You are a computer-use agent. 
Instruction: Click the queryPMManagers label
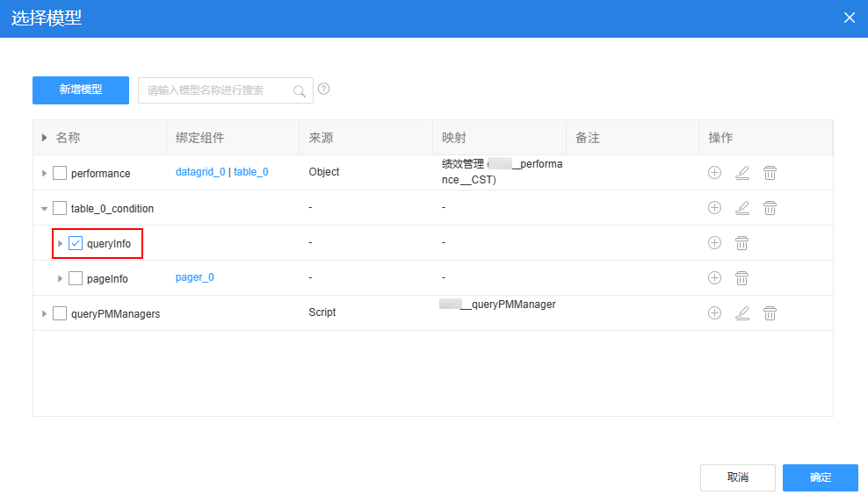point(116,314)
